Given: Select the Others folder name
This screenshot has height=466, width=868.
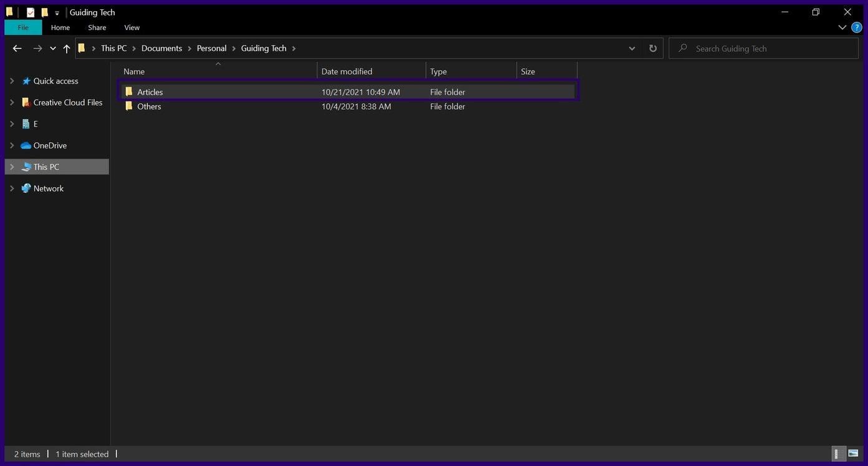Looking at the screenshot, I should point(149,106).
